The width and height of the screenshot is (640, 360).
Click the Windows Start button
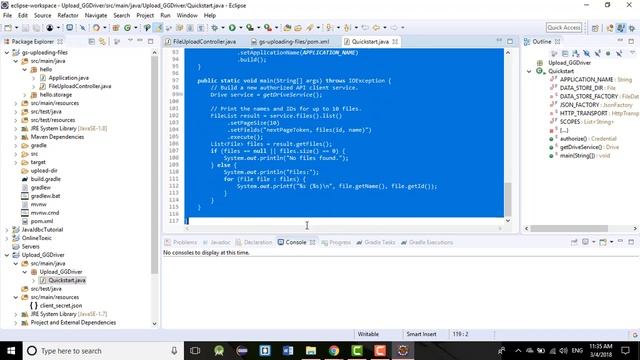pos(11,351)
